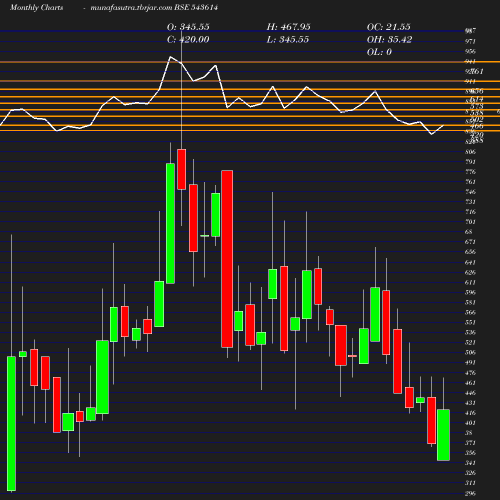The height and width of the screenshot is (500, 500).
Task: Click price axis label 806
Action: (470, 152)
